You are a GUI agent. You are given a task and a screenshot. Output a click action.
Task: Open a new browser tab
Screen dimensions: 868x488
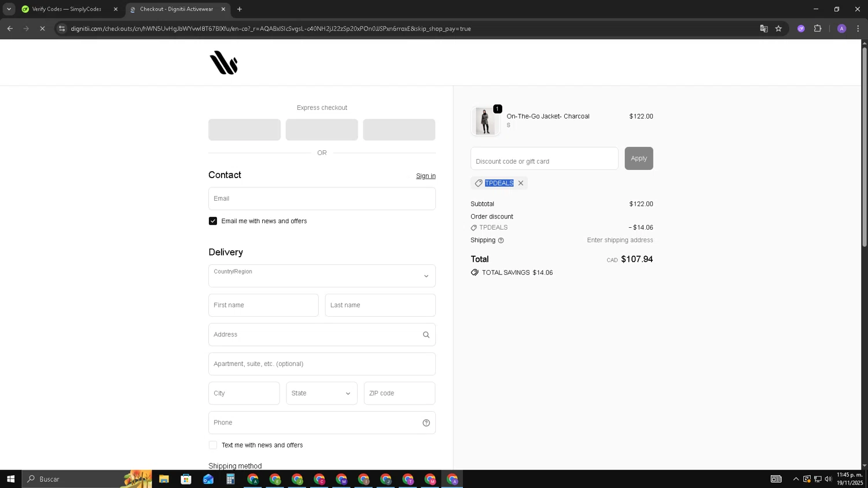pos(240,9)
